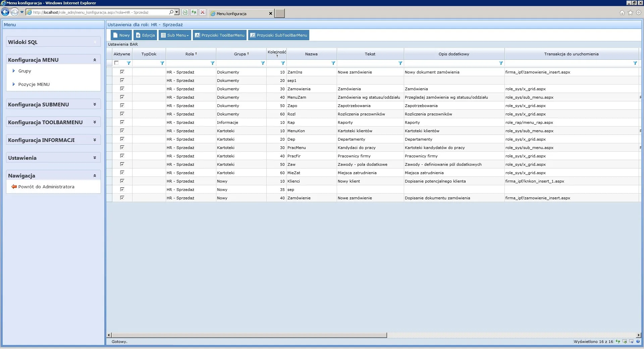
Task: Expand the Konfiguracja SUBMENU panel
Action: click(95, 104)
